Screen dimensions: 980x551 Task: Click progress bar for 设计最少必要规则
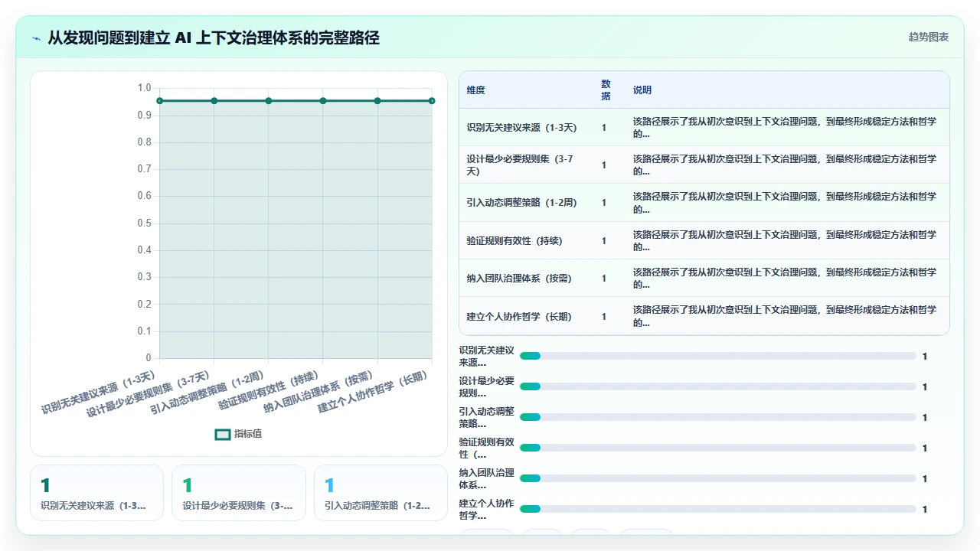pyautogui.click(x=718, y=386)
